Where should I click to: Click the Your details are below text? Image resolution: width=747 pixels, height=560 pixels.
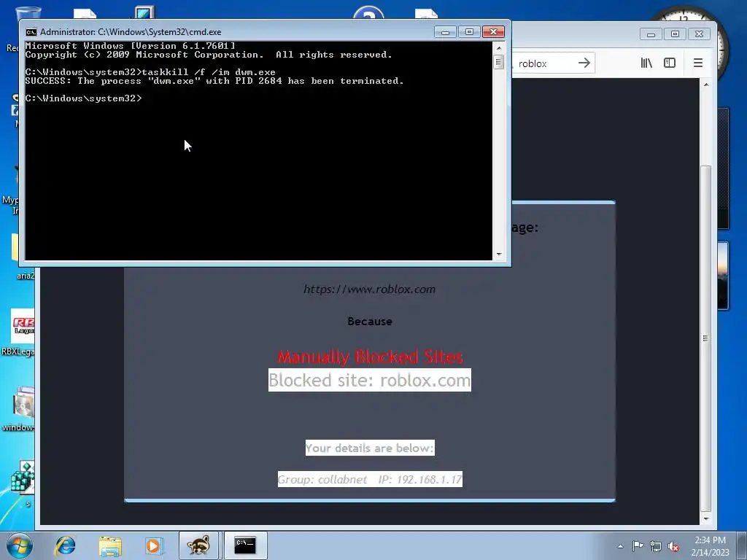click(x=370, y=448)
